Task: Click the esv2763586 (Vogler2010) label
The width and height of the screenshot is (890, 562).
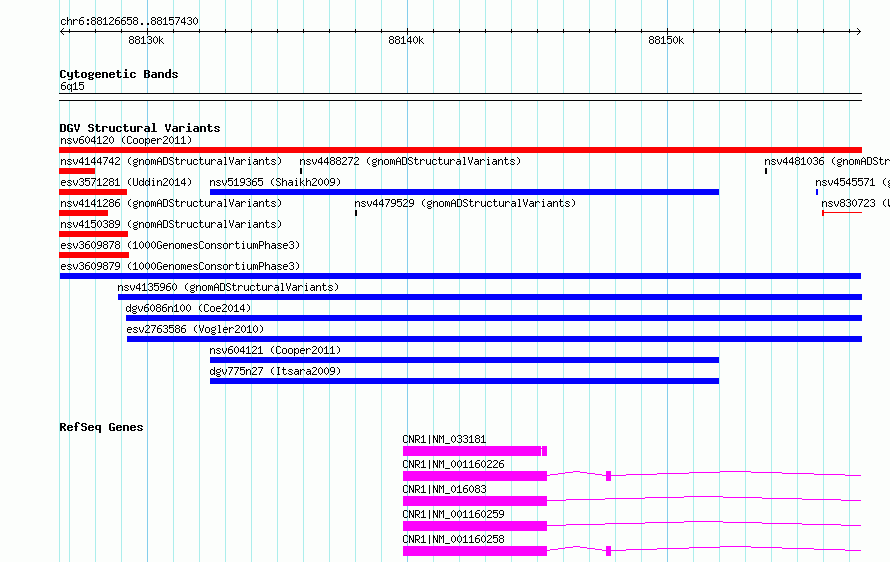Action: coord(195,329)
